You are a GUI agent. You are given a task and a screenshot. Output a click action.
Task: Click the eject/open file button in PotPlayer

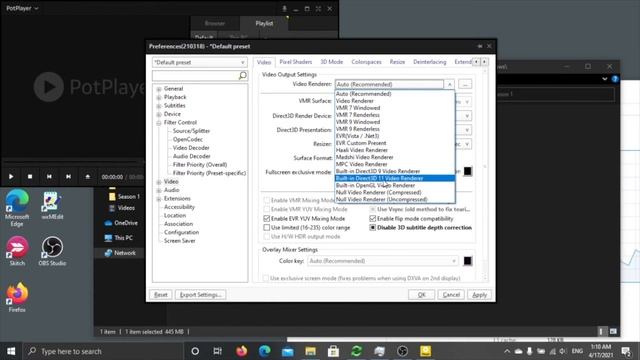click(x=87, y=177)
